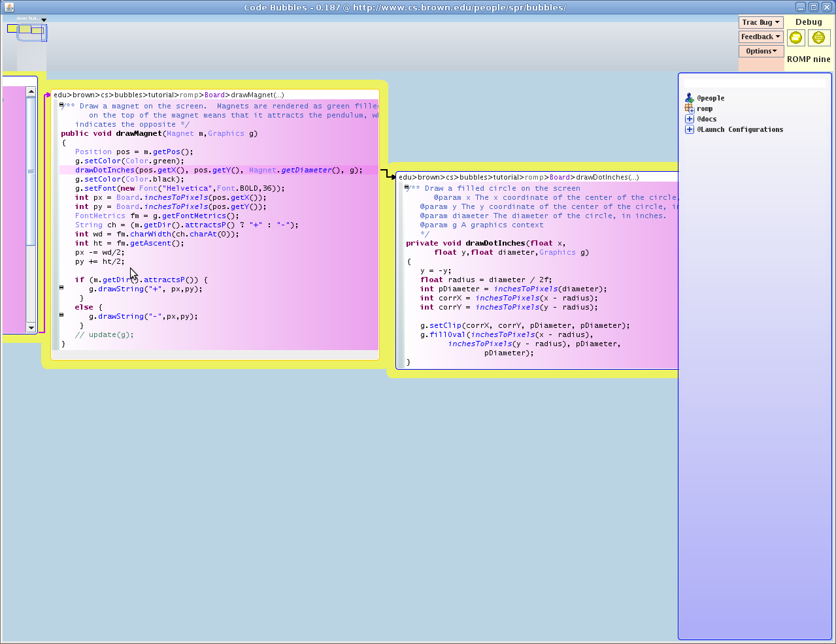Click the viewport rectangle in the overview minimap

(x=32, y=33)
